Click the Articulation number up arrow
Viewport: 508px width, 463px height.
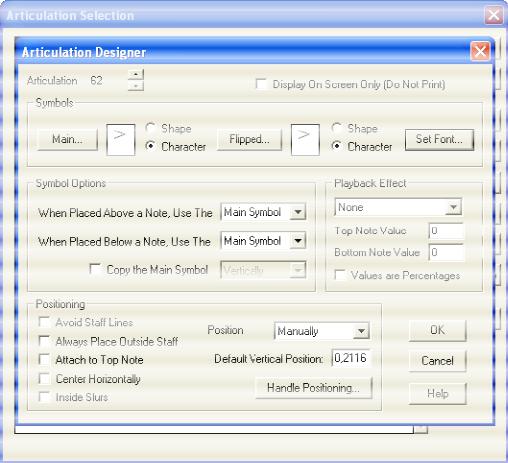coord(136,74)
